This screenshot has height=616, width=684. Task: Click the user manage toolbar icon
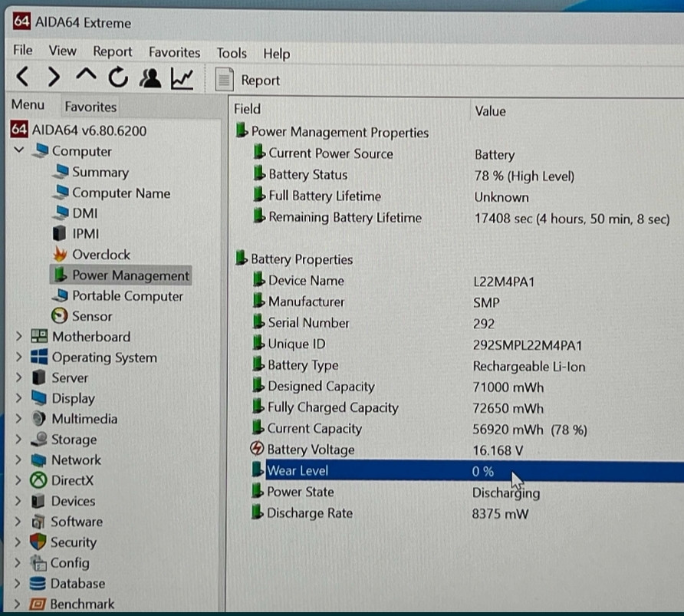(151, 78)
